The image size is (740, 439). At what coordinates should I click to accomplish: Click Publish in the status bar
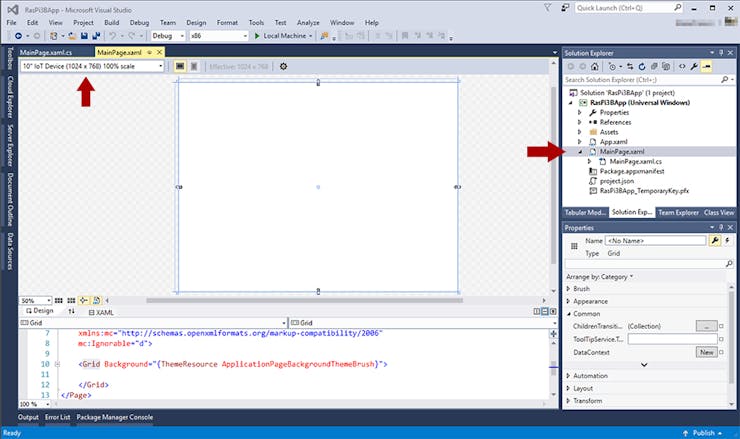[x=702, y=433]
